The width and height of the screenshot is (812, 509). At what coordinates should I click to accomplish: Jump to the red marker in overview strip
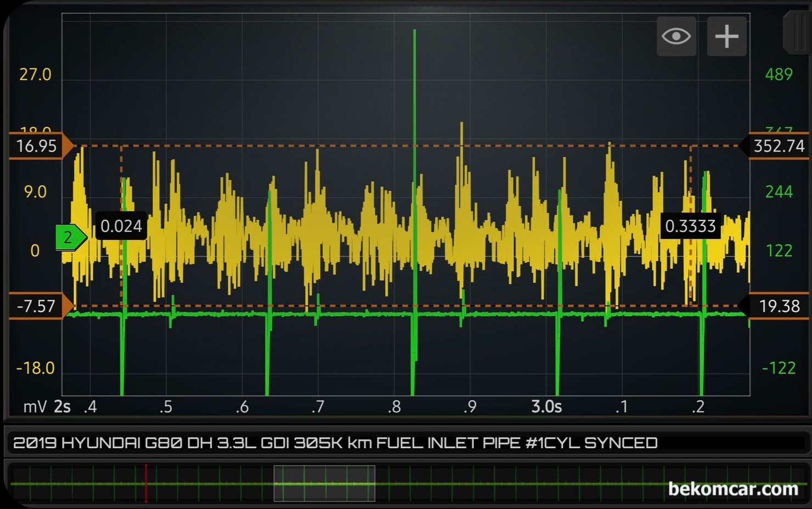coord(146,483)
